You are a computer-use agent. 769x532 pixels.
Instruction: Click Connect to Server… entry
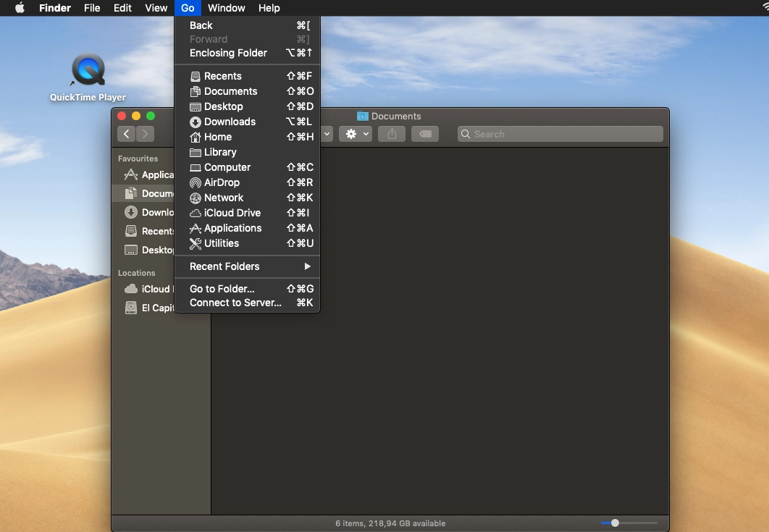point(235,303)
